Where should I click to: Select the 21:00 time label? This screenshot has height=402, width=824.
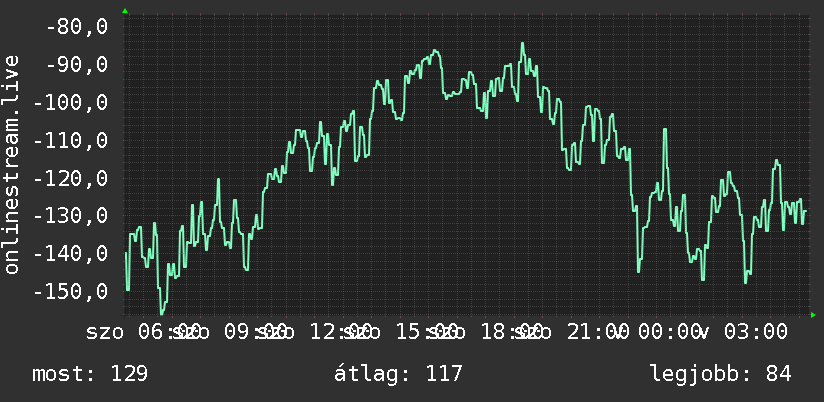coord(598,332)
